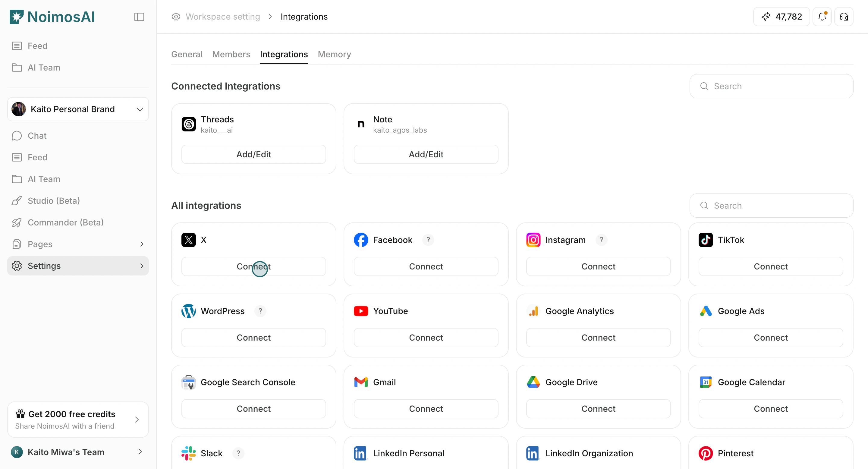Click the Pinterest icon
This screenshot has width=868, height=469.
pyautogui.click(x=706, y=453)
